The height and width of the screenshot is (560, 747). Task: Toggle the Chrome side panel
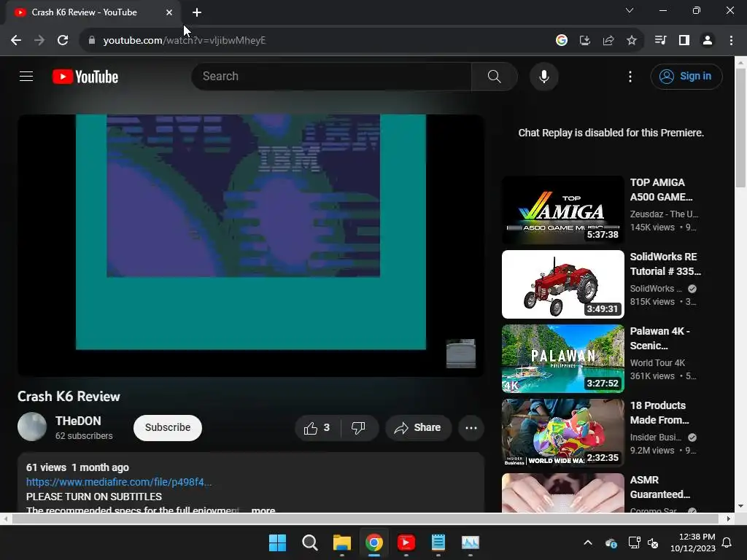point(684,41)
